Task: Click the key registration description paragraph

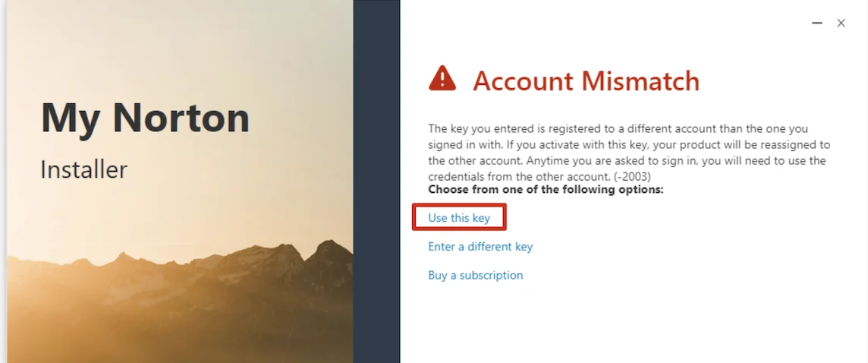Action: click(628, 153)
